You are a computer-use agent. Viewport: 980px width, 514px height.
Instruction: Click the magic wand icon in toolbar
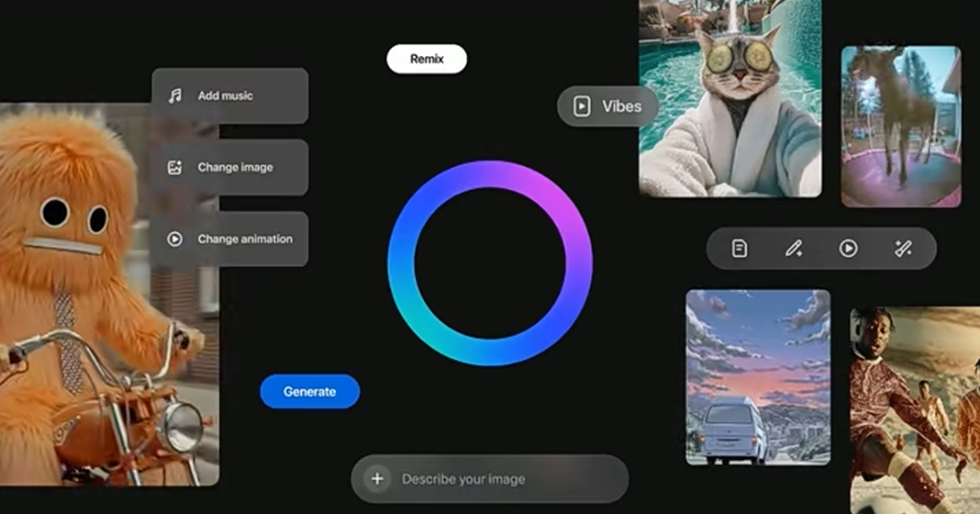click(903, 248)
